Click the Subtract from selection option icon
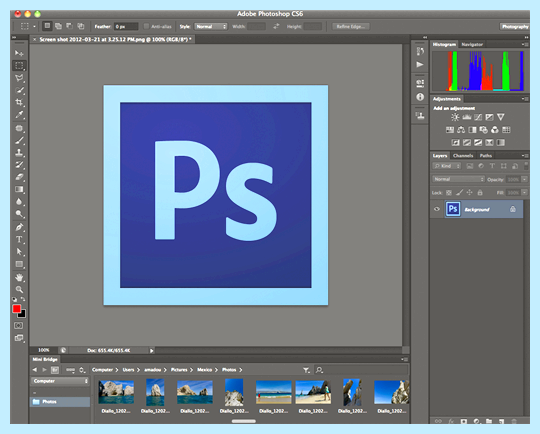540x434 pixels. point(69,26)
